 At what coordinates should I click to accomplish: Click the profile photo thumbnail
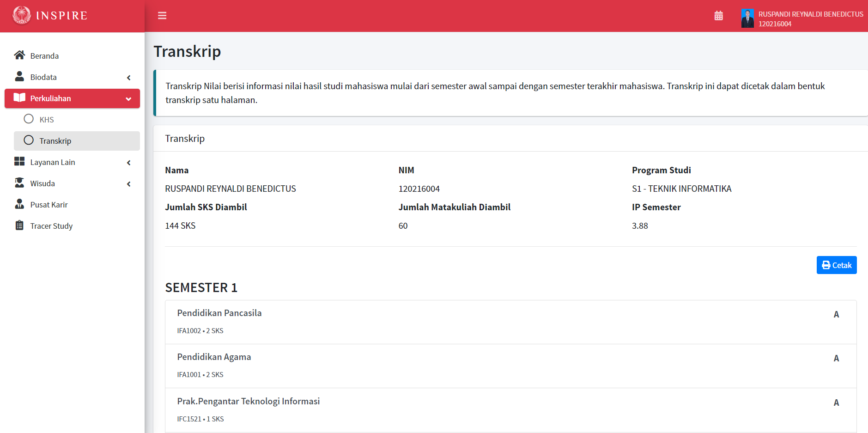747,18
